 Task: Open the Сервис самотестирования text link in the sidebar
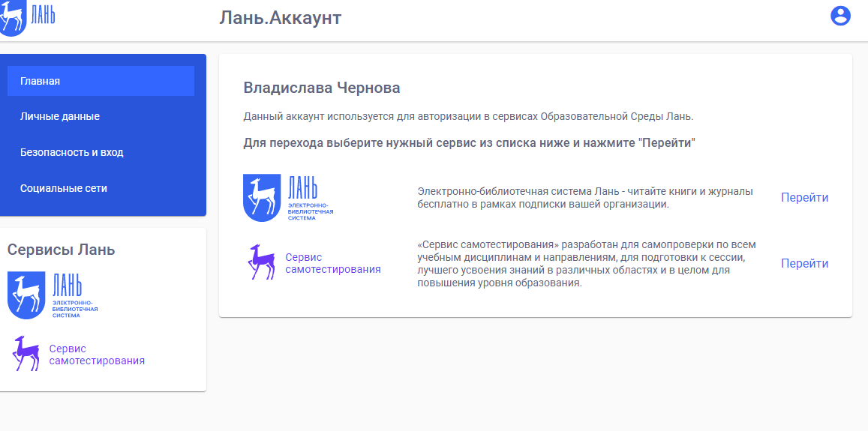coord(97,355)
